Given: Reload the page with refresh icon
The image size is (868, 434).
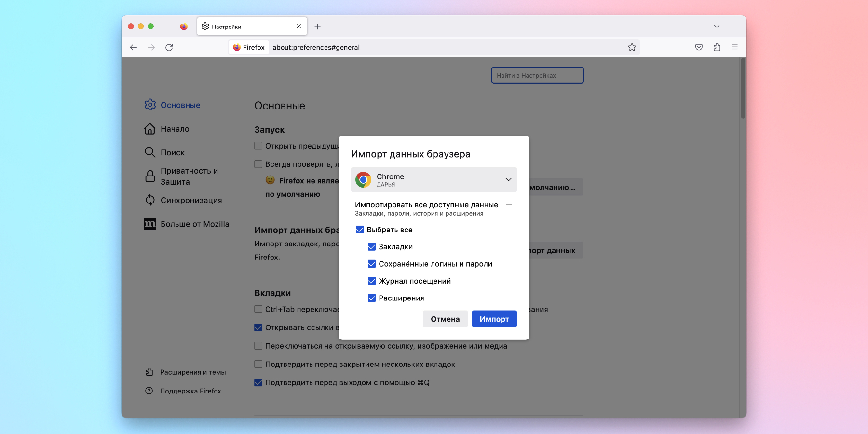Looking at the screenshot, I should [x=169, y=47].
